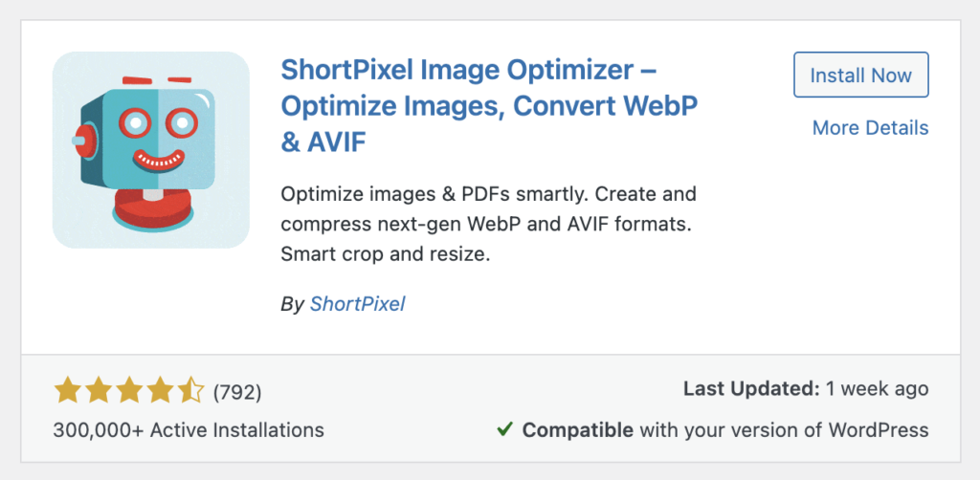Viewport: 980px width, 480px height.
Task: Click the half-filled fifth rating star
Action: pos(190,390)
